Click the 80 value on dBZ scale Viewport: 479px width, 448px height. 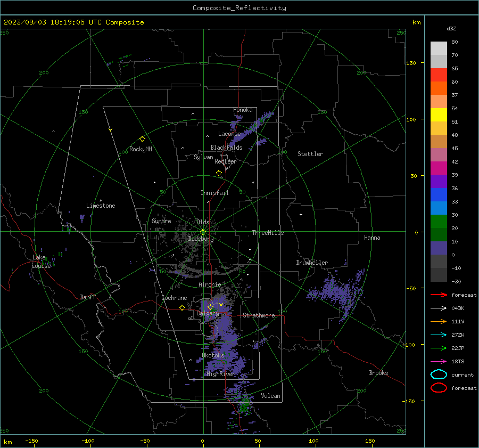[455, 42]
